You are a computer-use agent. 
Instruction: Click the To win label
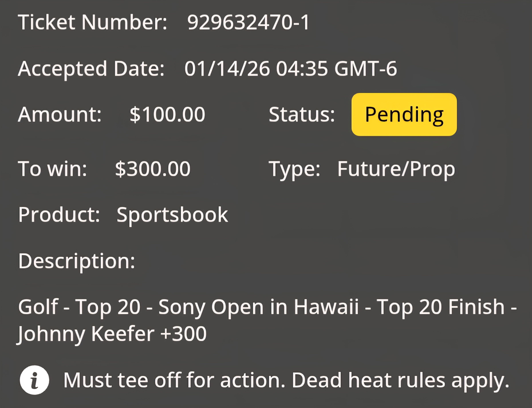point(52,169)
